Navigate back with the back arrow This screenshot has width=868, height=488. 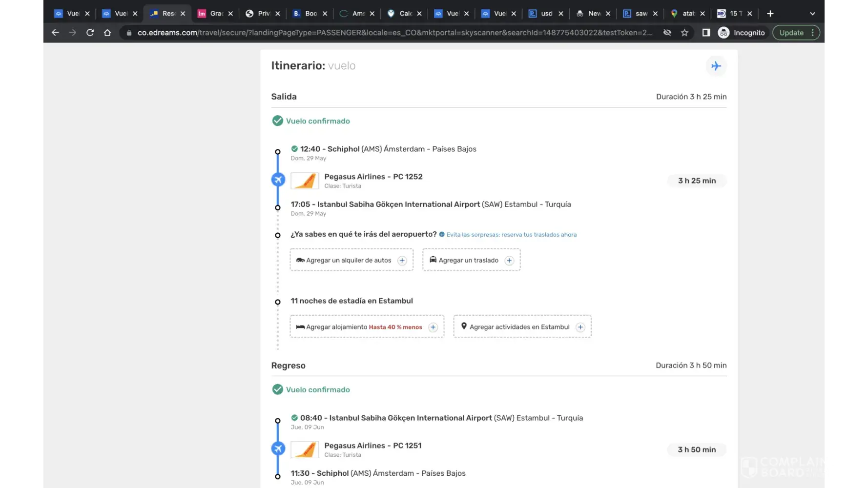click(55, 33)
